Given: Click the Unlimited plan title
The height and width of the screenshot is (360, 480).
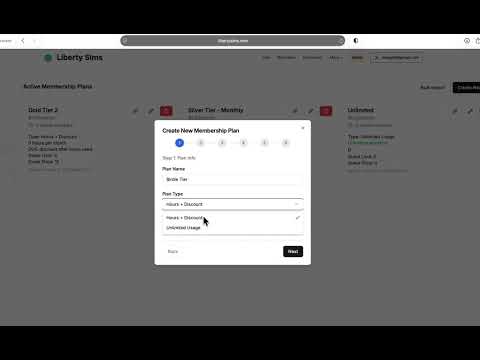Looking at the screenshot, I should pos(361,110).
